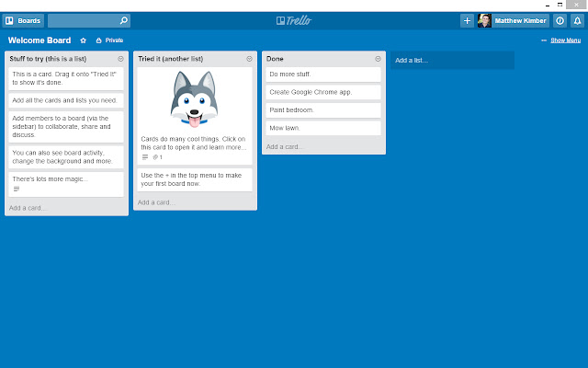This screenshot has width=588, height=368.
Task: Open the information icon
Action: pos(560,20)
